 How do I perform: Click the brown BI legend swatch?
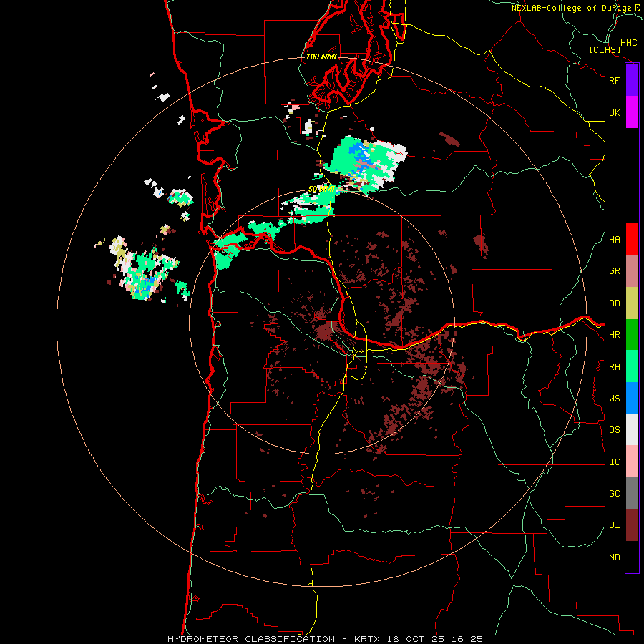coord(632,525)
